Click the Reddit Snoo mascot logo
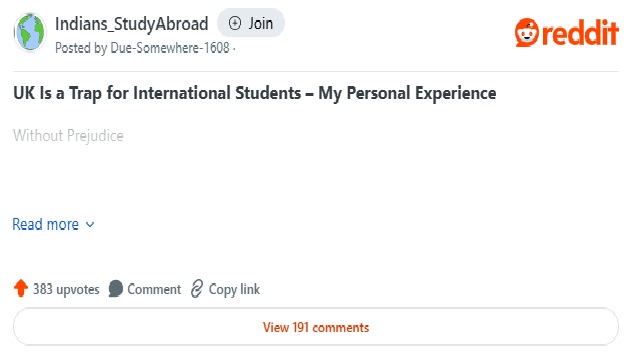This screenshot has height=361, width=631. pyautogui.click(x=527, y=33)
